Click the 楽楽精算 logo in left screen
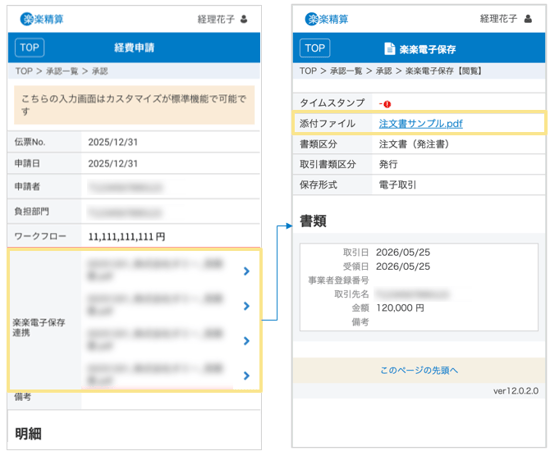This screenshot has height=451, width=550. tap(42, 19)
